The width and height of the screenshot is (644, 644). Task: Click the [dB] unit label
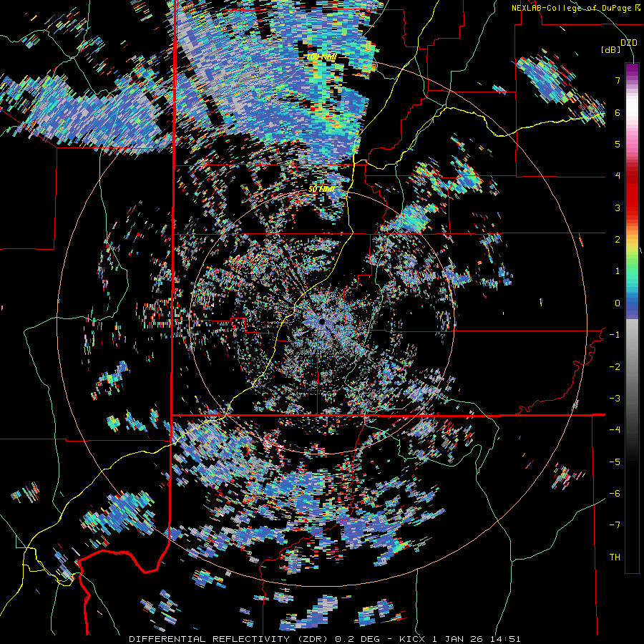click(610, 49)
